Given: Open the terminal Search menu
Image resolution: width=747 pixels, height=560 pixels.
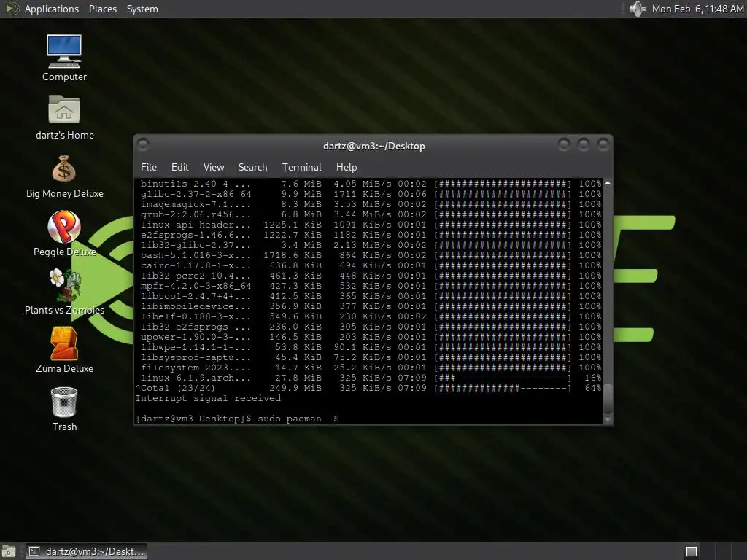Looking at the screenshot, I should click(252, 167).
